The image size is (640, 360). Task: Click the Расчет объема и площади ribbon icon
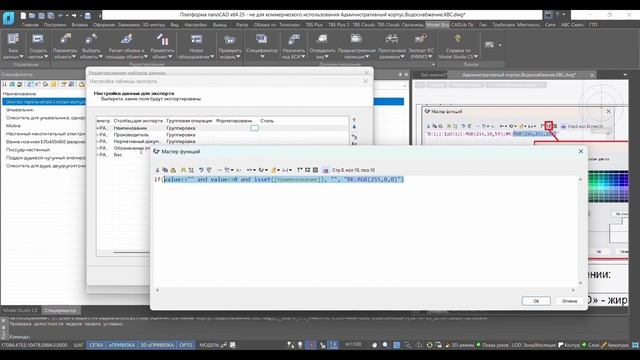pyautogui.click(x=127, y=39)
